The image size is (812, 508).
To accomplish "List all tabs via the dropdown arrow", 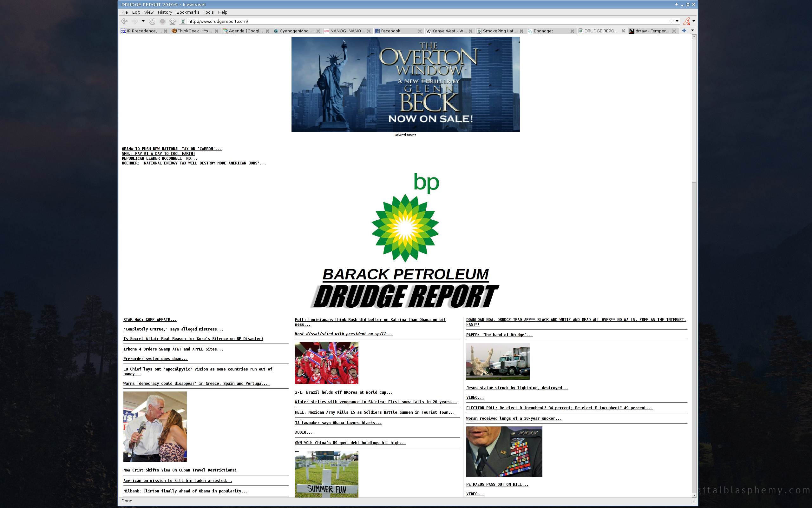I will coord(692,30).
